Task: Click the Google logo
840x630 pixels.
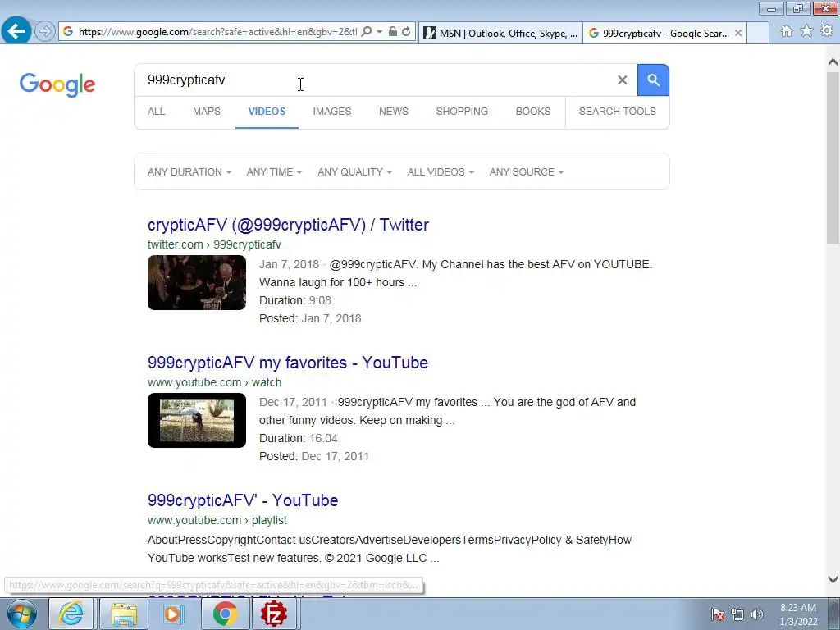Action: pyautogui.click(x=57, y=84)
